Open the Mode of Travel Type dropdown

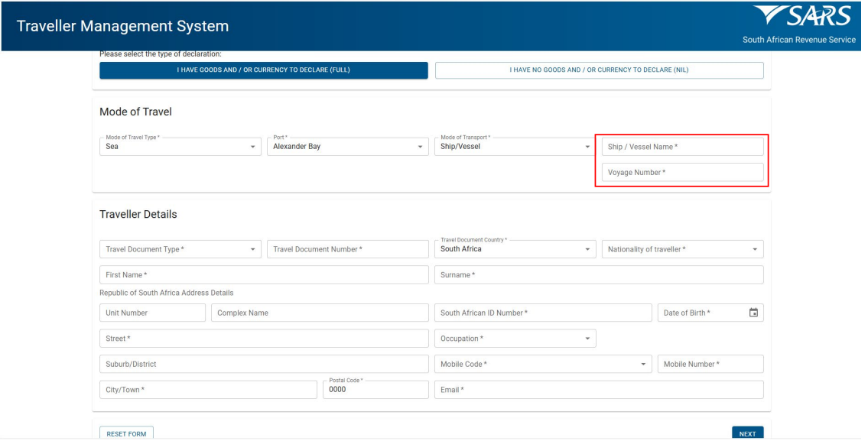pos(180,147)
